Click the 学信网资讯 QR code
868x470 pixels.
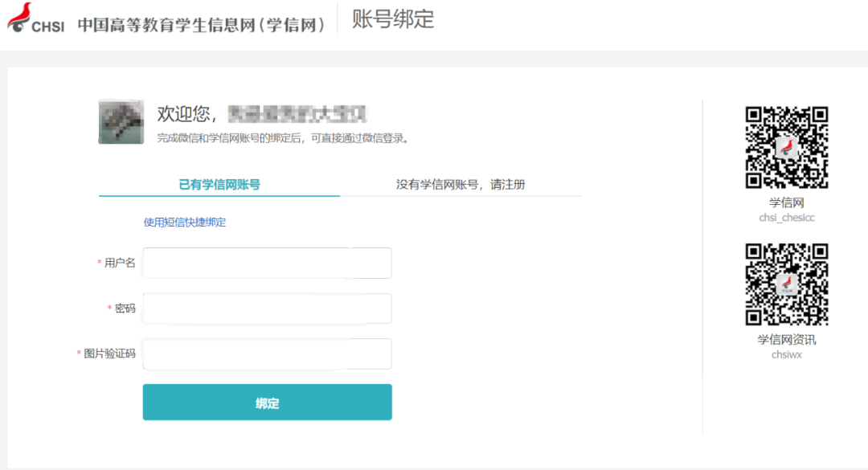pyautogui.click(x=787, y=284)
